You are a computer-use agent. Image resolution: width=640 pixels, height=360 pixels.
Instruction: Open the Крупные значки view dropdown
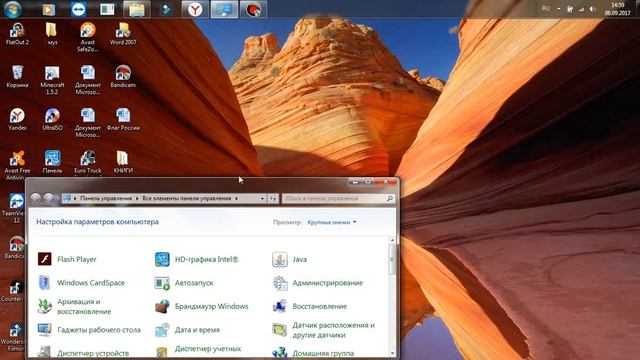point(331,222)
